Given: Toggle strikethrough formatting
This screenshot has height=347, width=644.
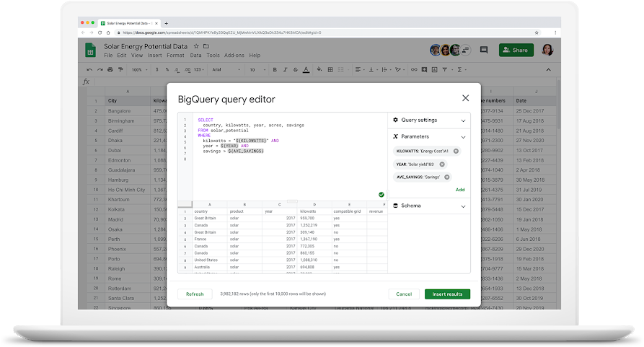Looking at the screenshot, I should click(x=295, y=70).
